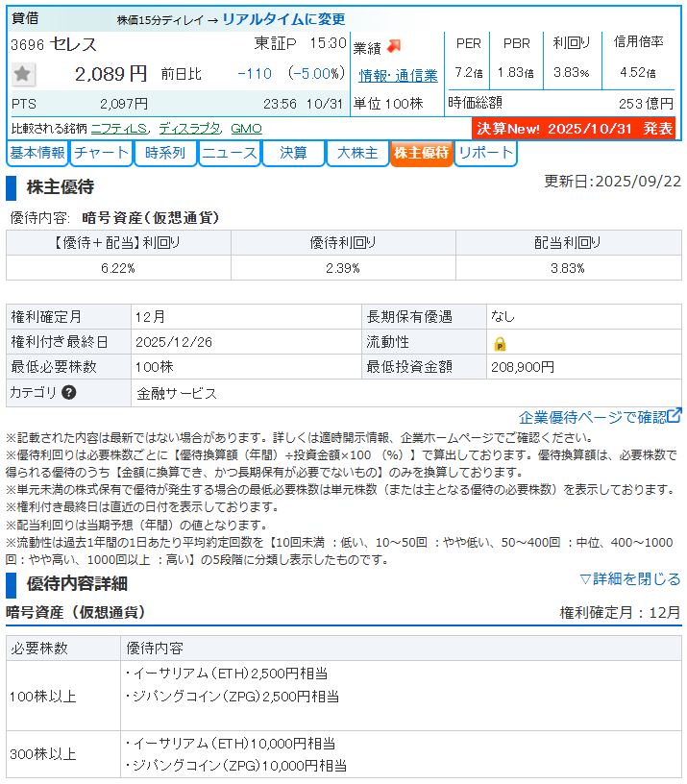Open compared stock GMO

click(246, 128)
